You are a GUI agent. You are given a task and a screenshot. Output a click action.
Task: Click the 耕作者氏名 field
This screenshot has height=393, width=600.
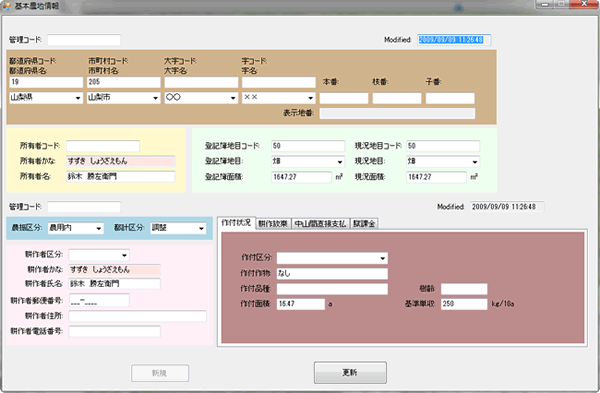pos(114,284)
